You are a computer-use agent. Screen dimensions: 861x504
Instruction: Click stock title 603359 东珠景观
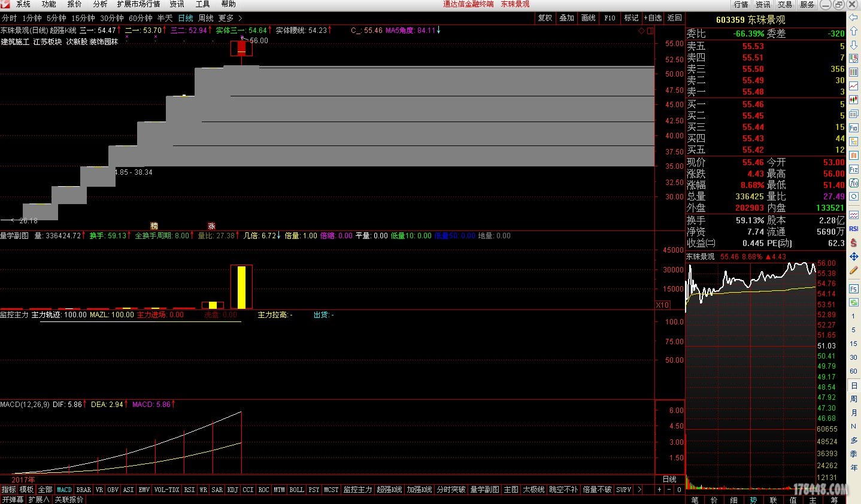point(750,20)
